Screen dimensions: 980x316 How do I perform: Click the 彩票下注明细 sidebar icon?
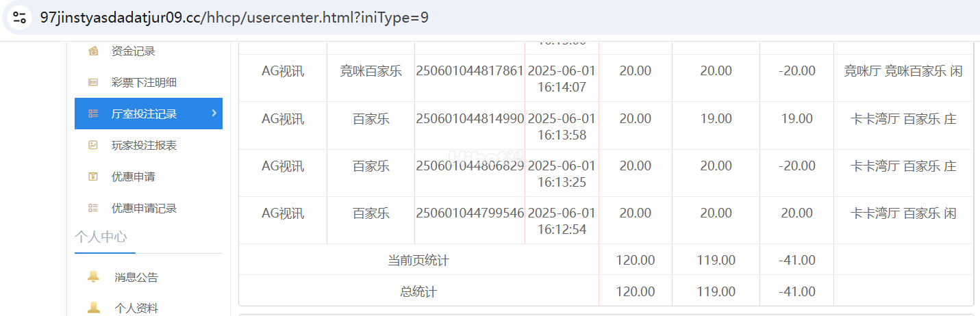point(93,83)
